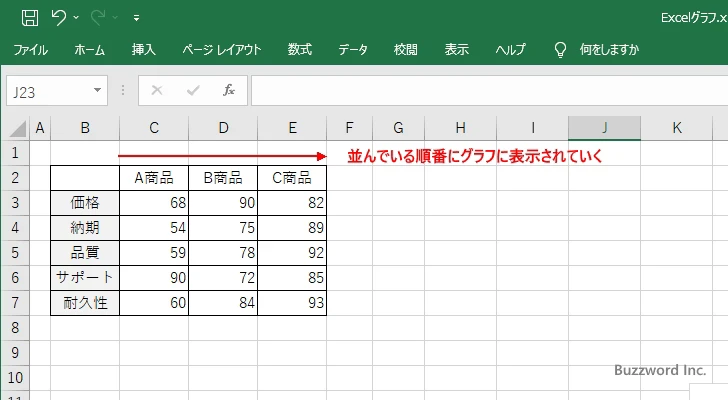The width and height of the screenshot is (728, 400).
Task: Open Customize Quick Access Toolbar dropdown
Action: (136, 18)
